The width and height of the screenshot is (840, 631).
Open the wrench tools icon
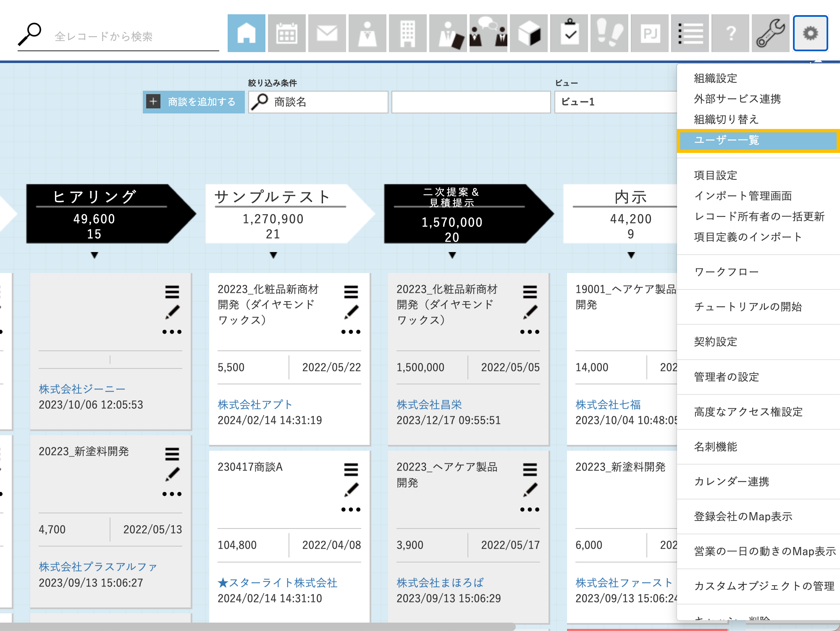(x=770, y=33)
